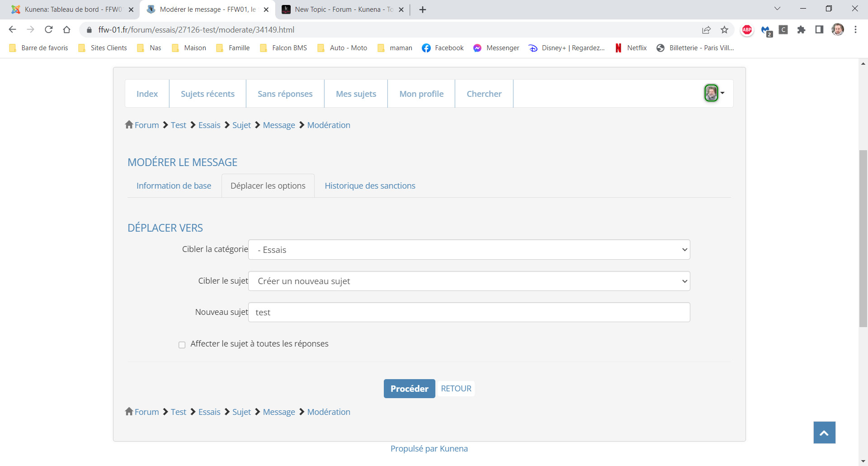Open 'Sujets récents' in forum menu
The width and height of the screenshot is (868, 466).
click(208, 94)
